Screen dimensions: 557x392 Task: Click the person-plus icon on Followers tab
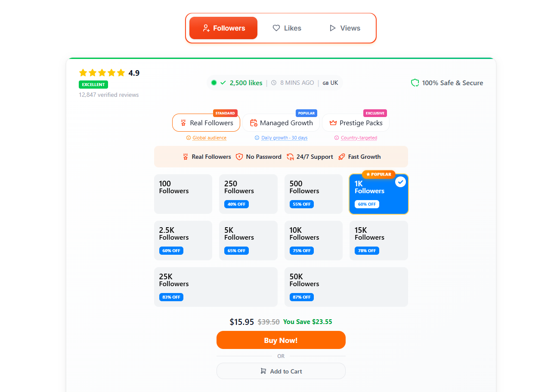(206, 28)
